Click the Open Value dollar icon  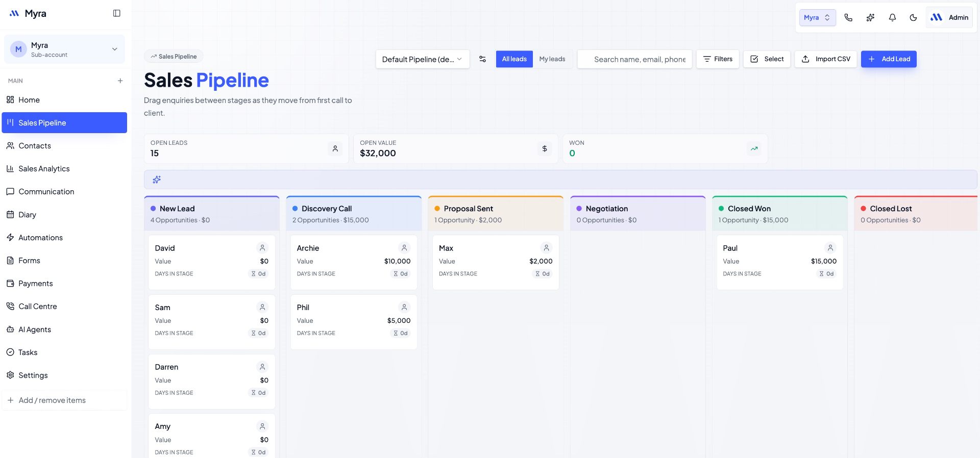point(545,149)
